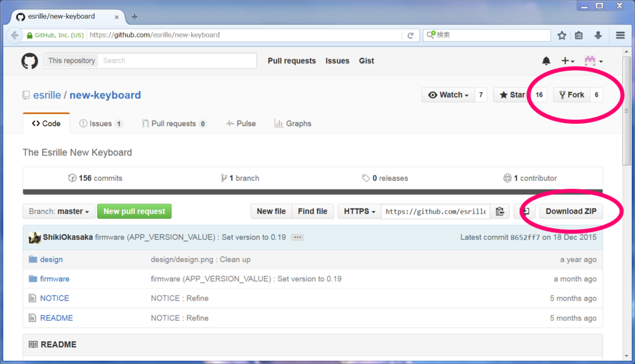The width and height of the screenshot is (635, 364).
Task: View the 1 contributor link
Action: pos(530,178)
